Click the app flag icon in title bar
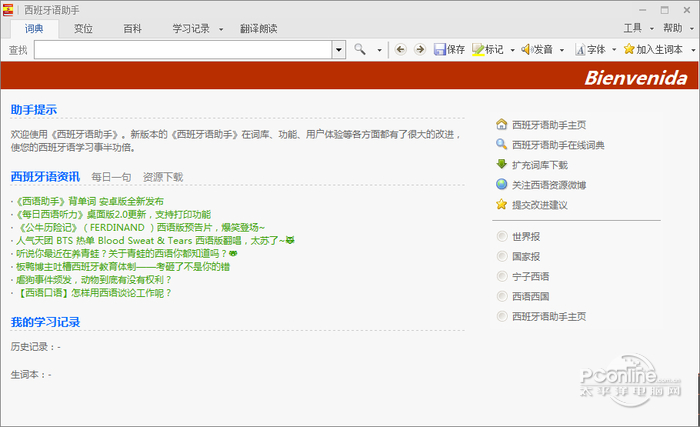 coord(8,10)
